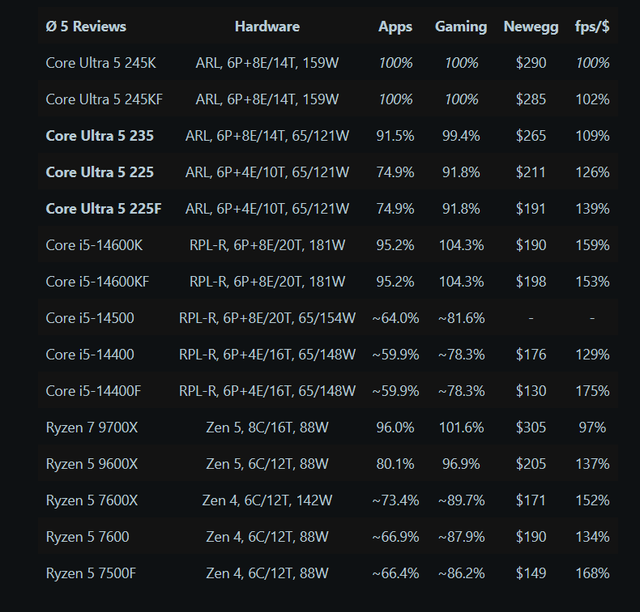Click 'ARL, 6P+8E/14T, 65/121W' hardware cell

(x=267, y=136)
